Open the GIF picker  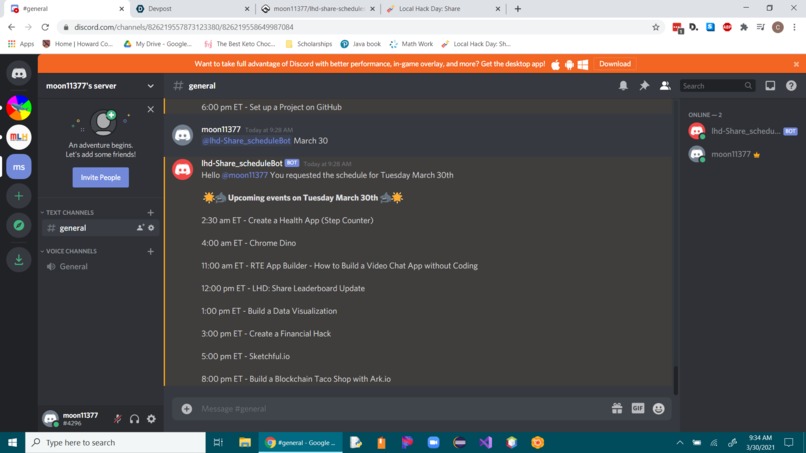pyautogui.click(x=638, y=408)
